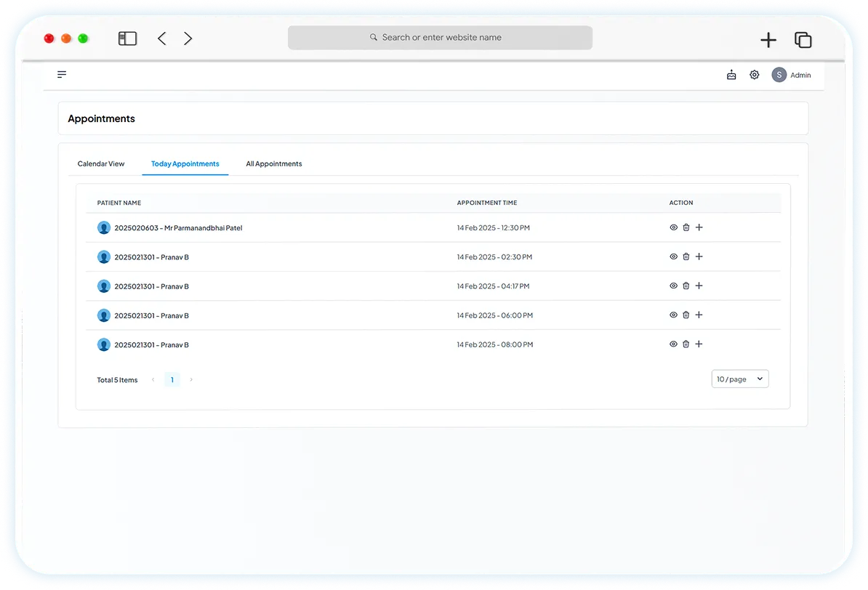Click patient name 2025020603 - Mr Parmanandbhai Patel
This screenshot has width=868, height=590.
point(178,228)
